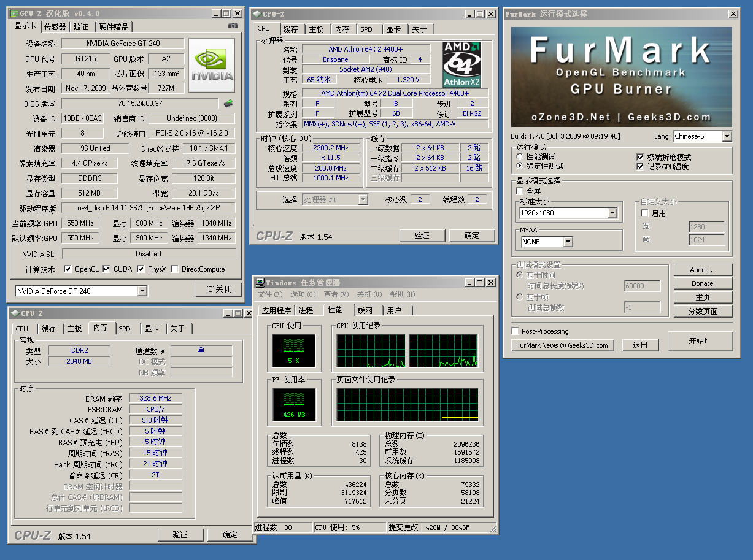The image size is (753, 560).
Task: Click the title bar icon of the CPU-Z processor window
Action: [x=257, y=14]
